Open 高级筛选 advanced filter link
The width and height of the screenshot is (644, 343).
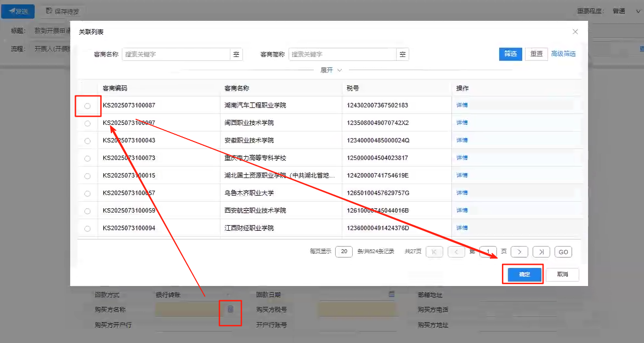(x=563, y=54)
